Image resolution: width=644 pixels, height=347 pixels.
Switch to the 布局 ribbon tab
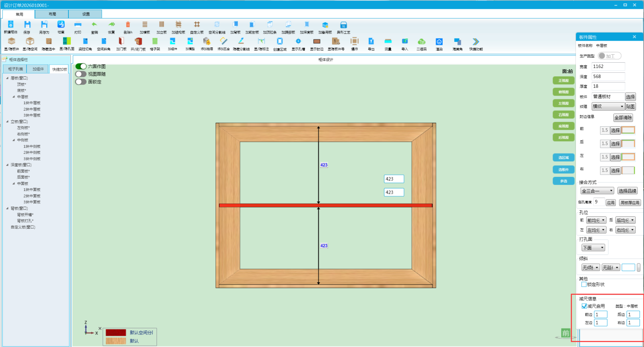pyautogui.click(x=52, y=14)
